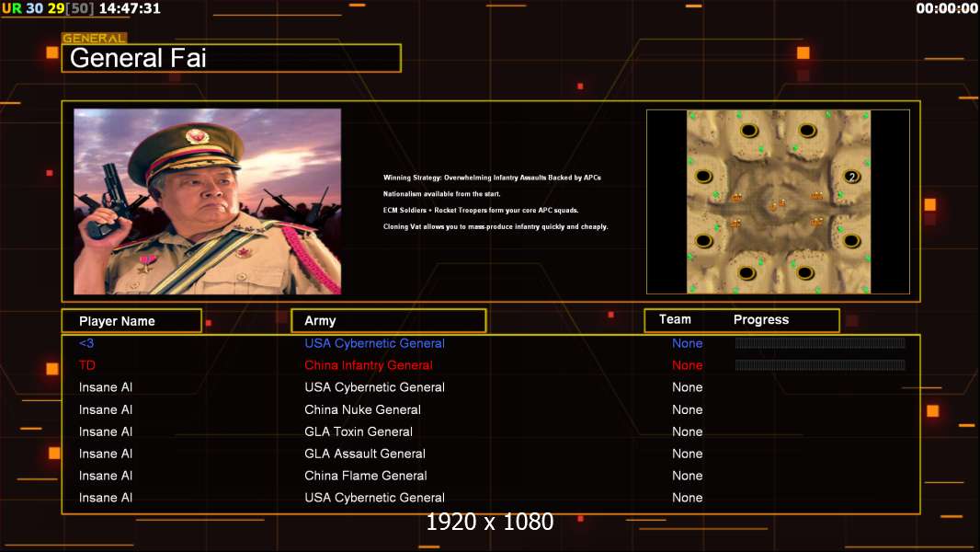980x552 pixels.
Task: Click team None in GLA Assault General row
Action: click(687, 454)
